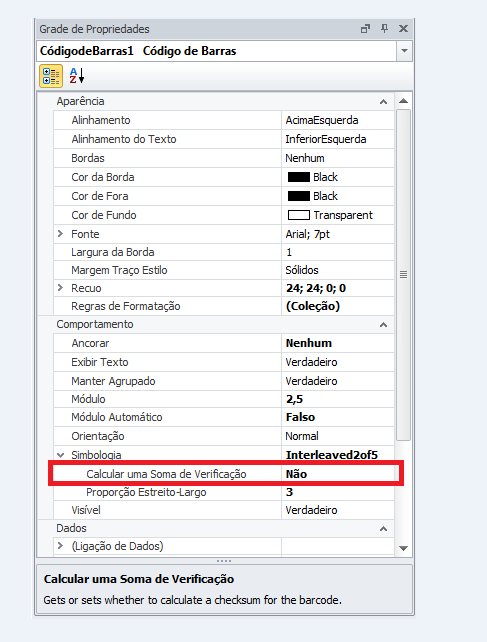
Task: Sort properties alphabetically with A-Z icon
Action: [x=77, y=76]
